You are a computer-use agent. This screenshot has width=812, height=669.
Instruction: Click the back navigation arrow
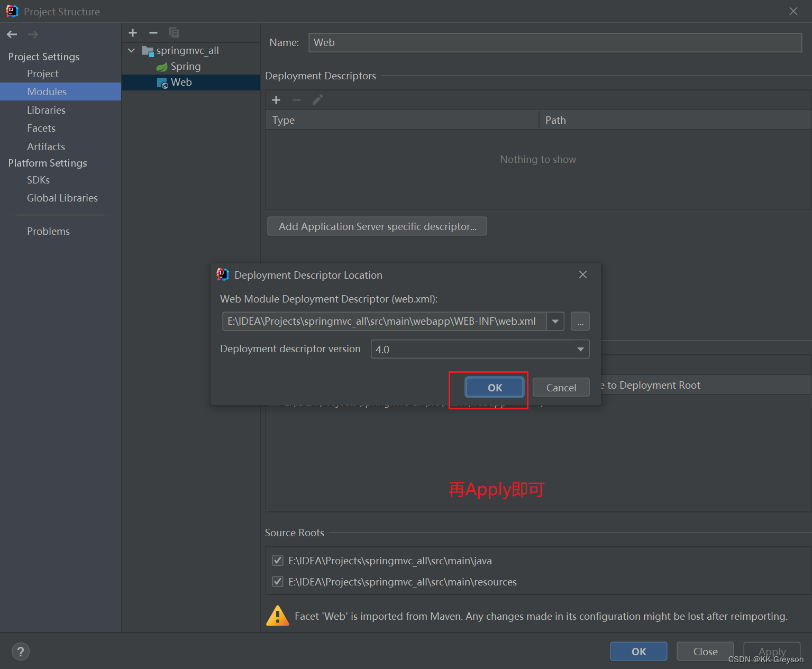pyautogui.click(x=12, y=34)
